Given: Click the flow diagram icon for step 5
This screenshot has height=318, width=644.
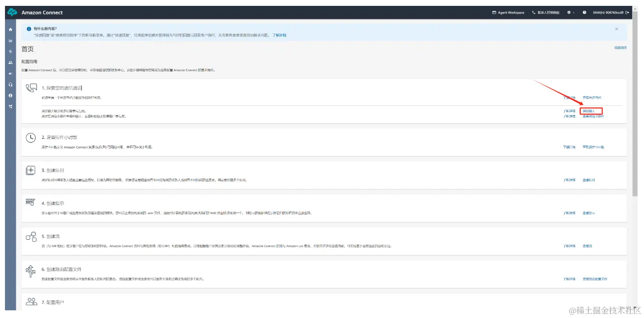Looking at the screenshot, I should [x=31, y=236].
